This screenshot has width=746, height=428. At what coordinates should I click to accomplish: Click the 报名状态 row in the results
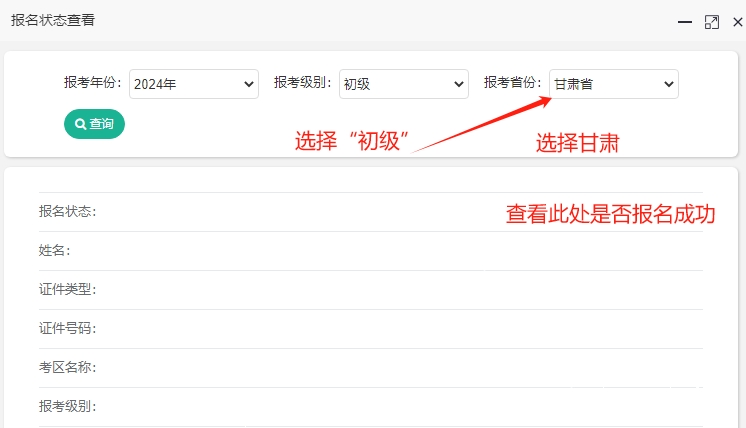67,212
